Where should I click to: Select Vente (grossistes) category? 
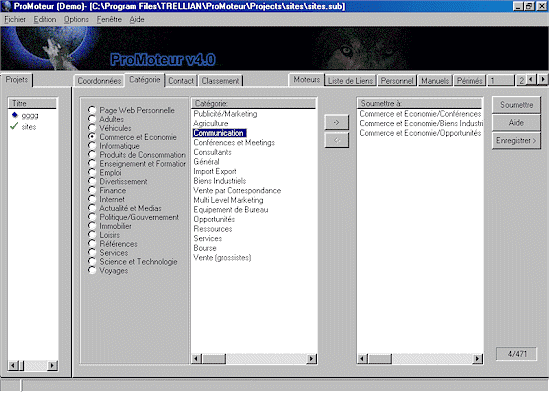click(222, 258)
